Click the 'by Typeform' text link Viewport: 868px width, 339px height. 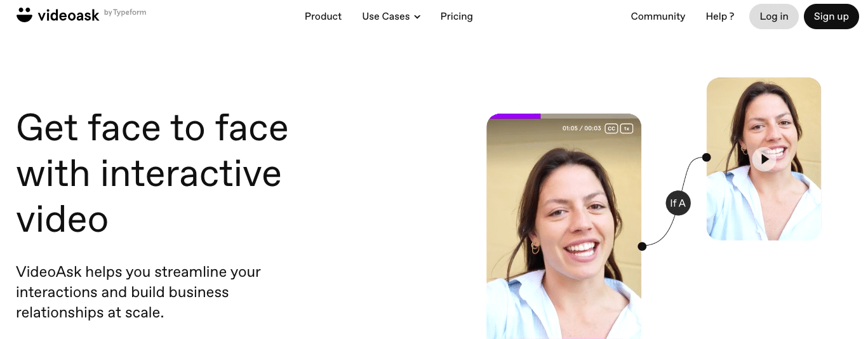125,13
